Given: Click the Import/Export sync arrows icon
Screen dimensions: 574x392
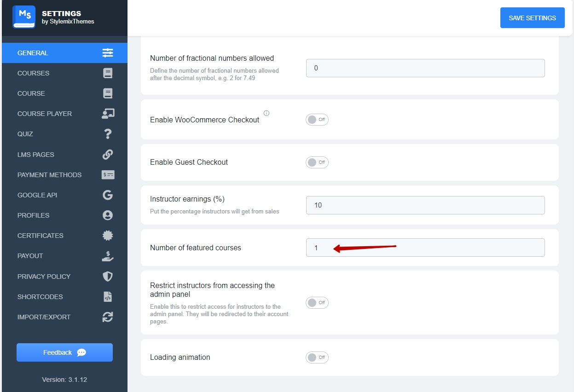Looking at the screenshot, I should click(108, 317).
